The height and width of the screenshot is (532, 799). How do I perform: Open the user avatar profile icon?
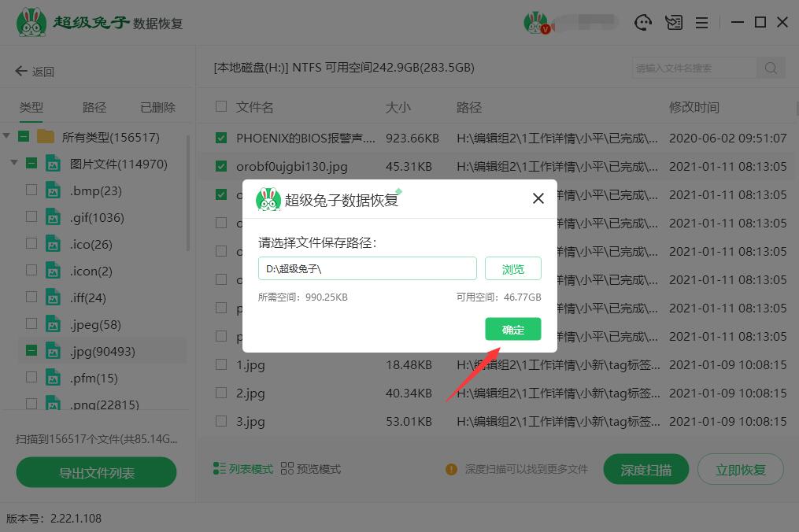click(x=536, y=23)
